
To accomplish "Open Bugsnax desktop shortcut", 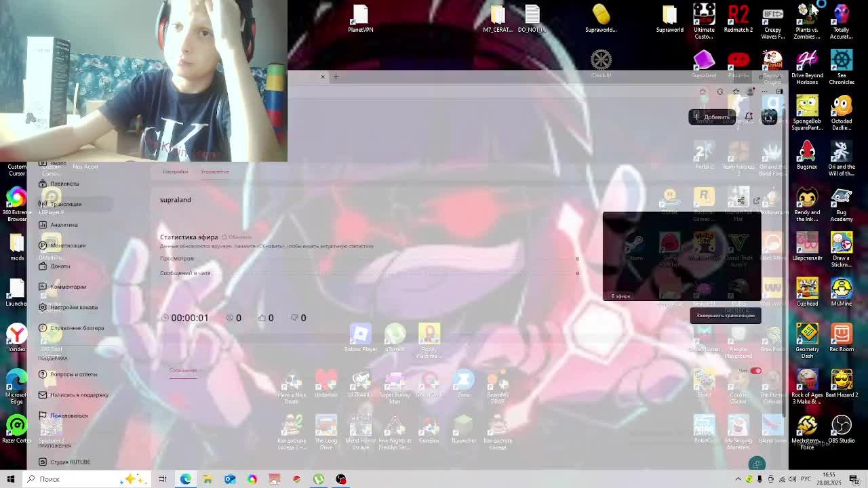I will [807, 155].
